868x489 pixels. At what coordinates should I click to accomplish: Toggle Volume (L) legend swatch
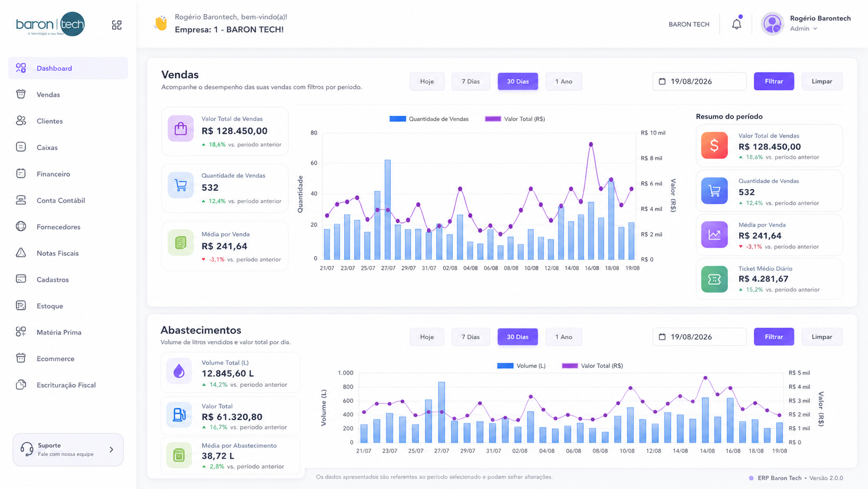(505, 366)
